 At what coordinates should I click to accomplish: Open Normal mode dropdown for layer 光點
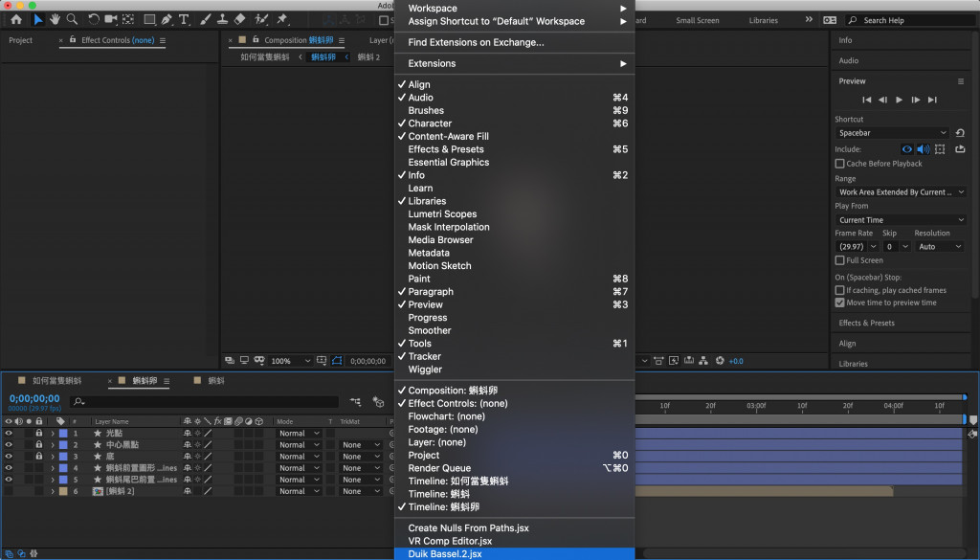(x=299, y=433)
